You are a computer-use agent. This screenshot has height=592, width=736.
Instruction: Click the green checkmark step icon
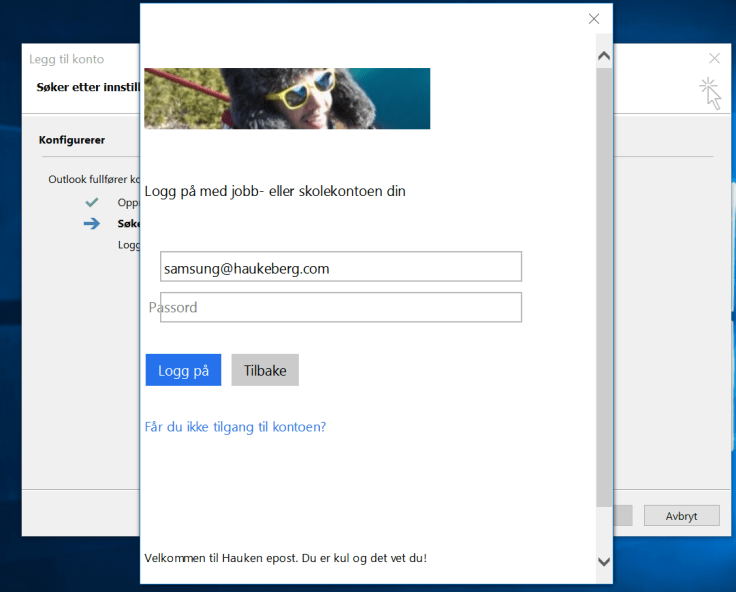(92, 202)
